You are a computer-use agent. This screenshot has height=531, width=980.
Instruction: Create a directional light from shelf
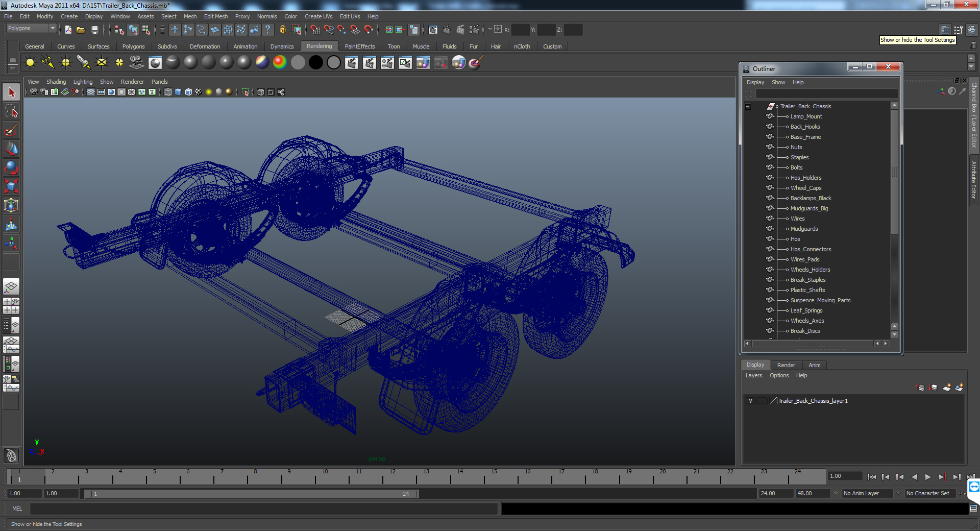point(48,63)
